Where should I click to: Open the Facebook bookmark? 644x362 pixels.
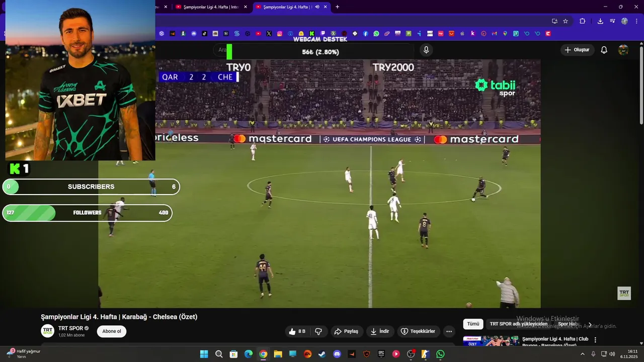tap(366, 34)
